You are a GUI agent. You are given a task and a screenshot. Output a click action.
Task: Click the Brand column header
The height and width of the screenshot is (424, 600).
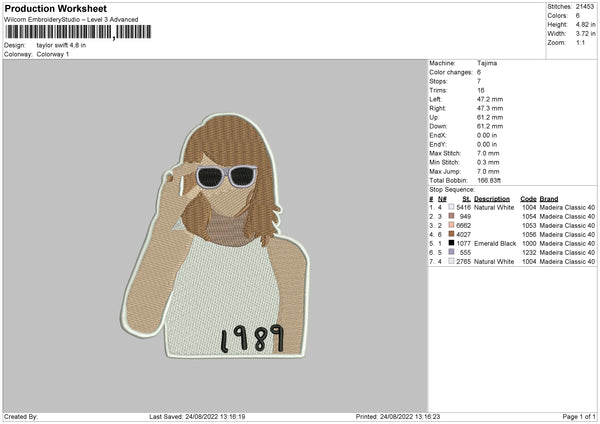549,199
